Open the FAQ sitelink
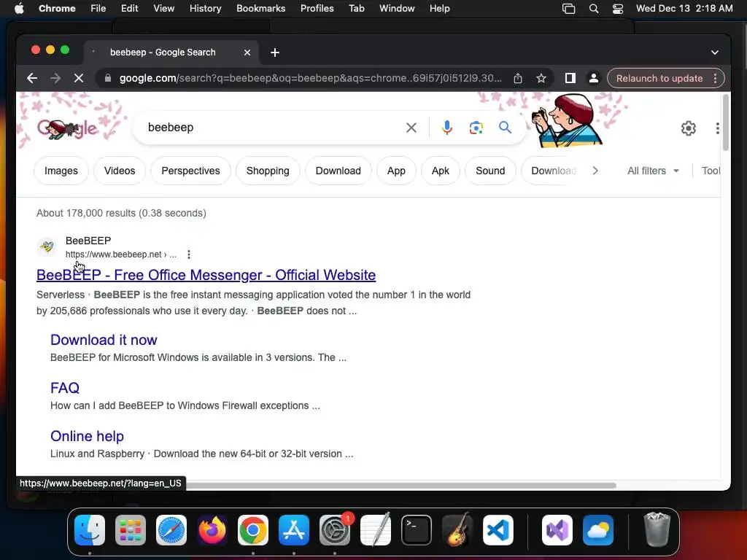Viewport: 747px width, 560px height. (x=65, y=388)
